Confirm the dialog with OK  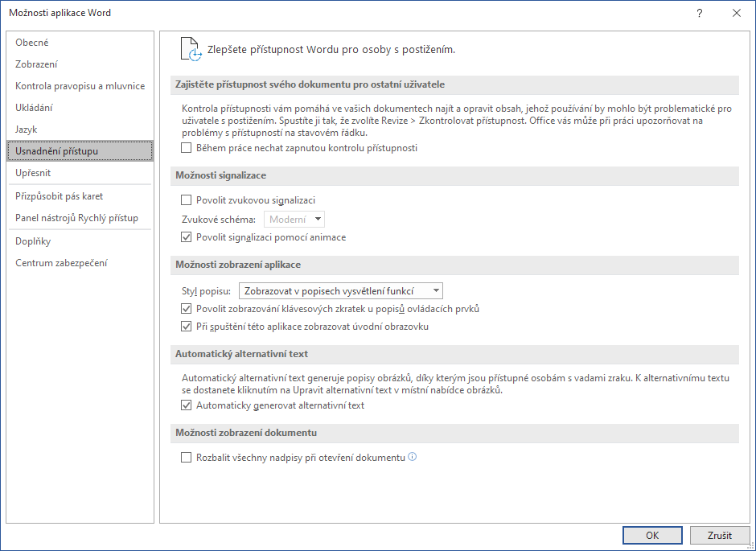click(x=652, y=535)
